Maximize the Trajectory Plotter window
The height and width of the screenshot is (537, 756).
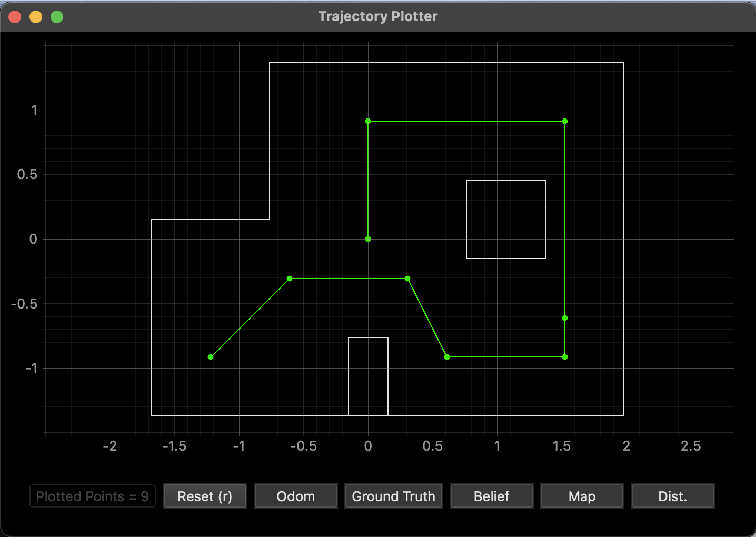click(x=57, y=17)
